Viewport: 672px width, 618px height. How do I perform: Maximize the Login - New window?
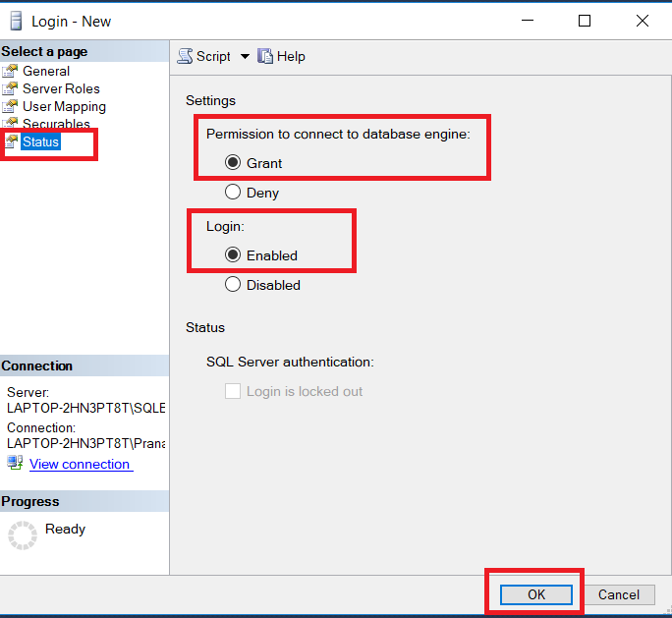(x=585, y=21)
